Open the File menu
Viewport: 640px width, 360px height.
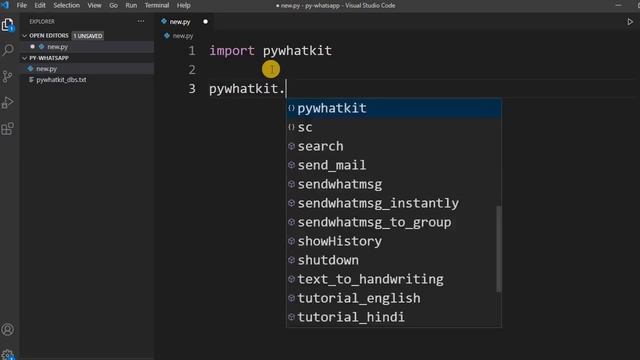(x=22, y=5)
